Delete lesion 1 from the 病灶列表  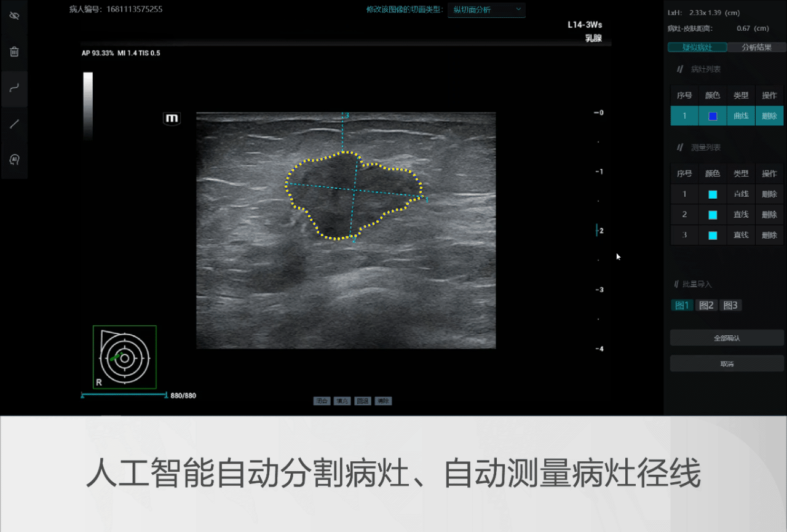pos(769,116)
